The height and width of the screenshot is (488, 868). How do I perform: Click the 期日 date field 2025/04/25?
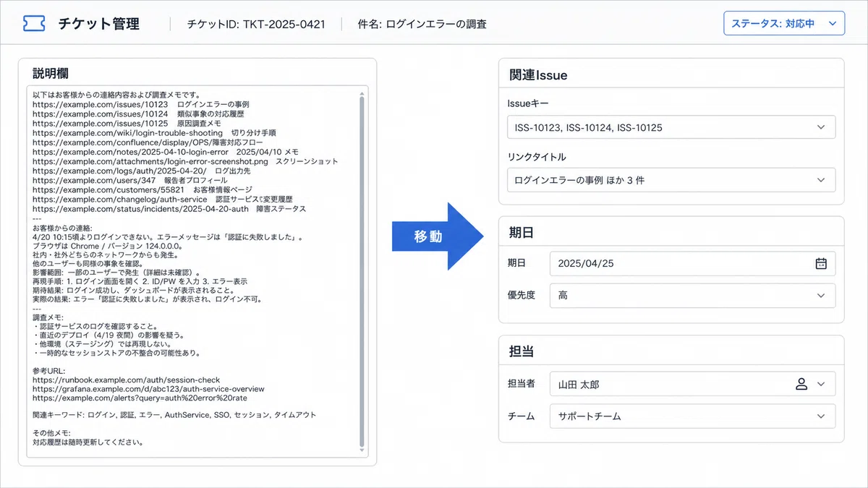(x=692, y=264)
